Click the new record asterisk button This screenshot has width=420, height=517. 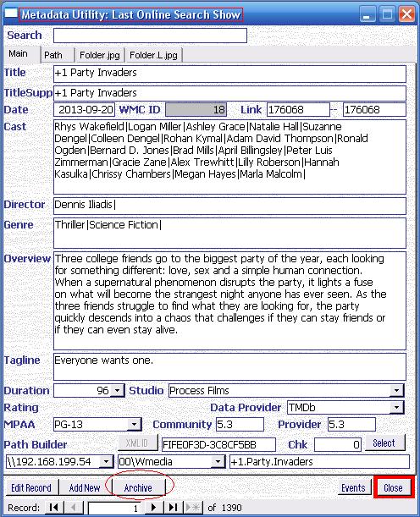click(x=193, y=508)
